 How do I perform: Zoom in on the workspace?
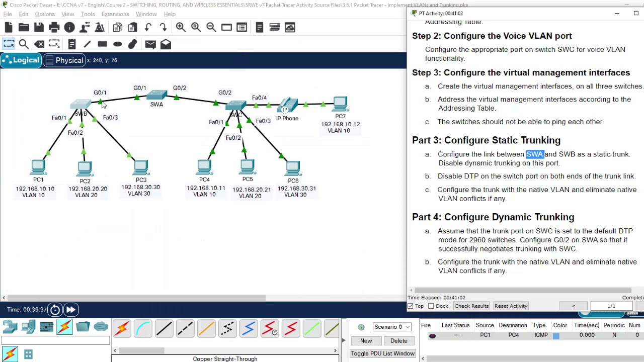click(181, 28)
